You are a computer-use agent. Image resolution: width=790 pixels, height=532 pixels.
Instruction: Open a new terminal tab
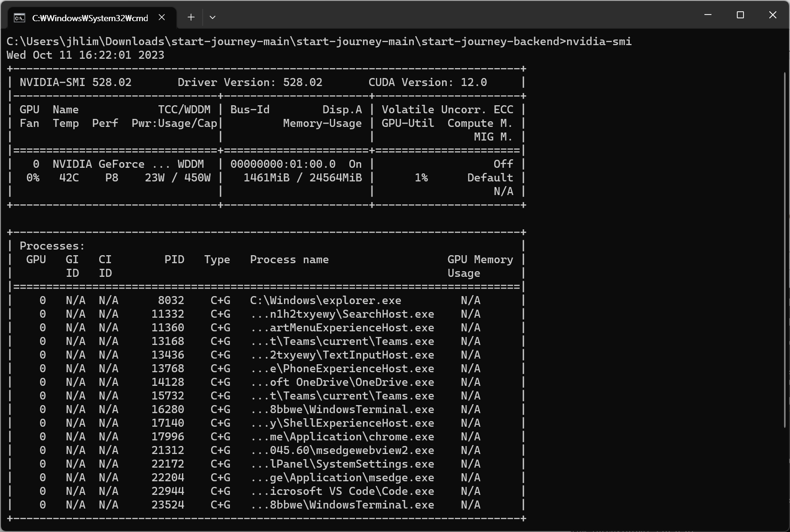[191, 17]
